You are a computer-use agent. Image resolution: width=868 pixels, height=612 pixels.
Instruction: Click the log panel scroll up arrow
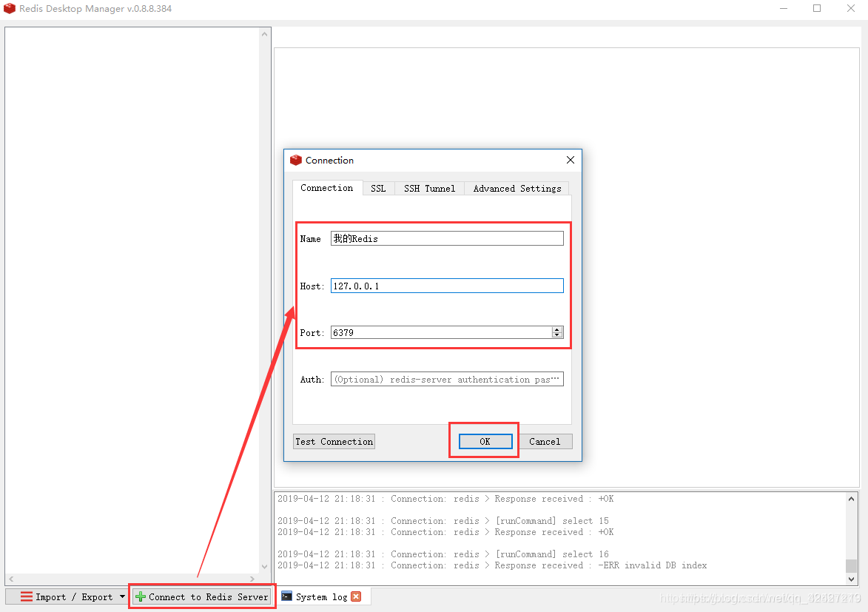click(x=851, y=499)
